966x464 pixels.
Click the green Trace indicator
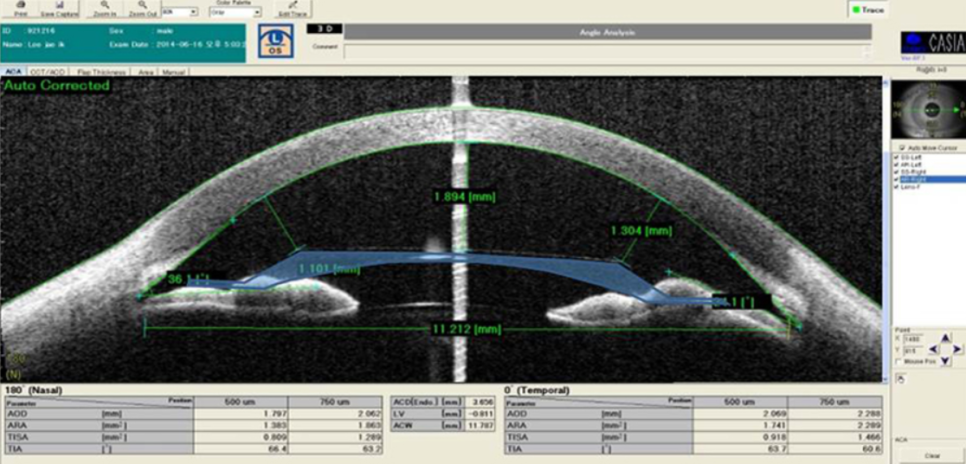point(865,9)
